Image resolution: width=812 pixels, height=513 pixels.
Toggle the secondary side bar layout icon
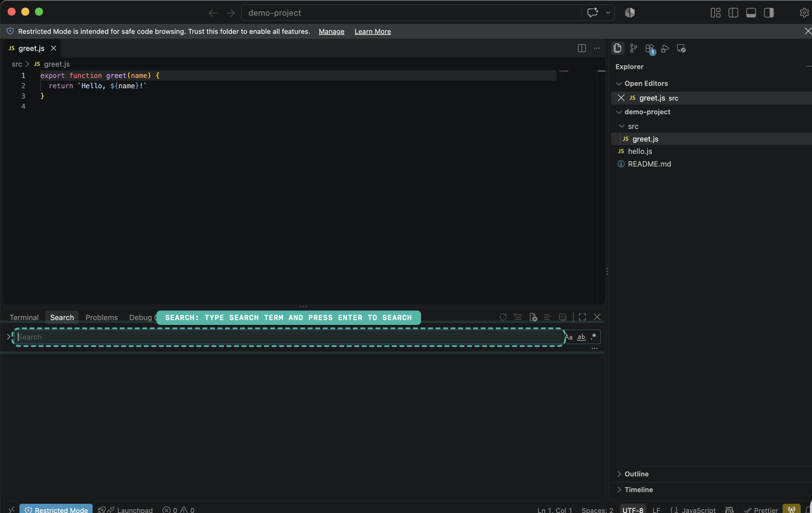[769, 13]
